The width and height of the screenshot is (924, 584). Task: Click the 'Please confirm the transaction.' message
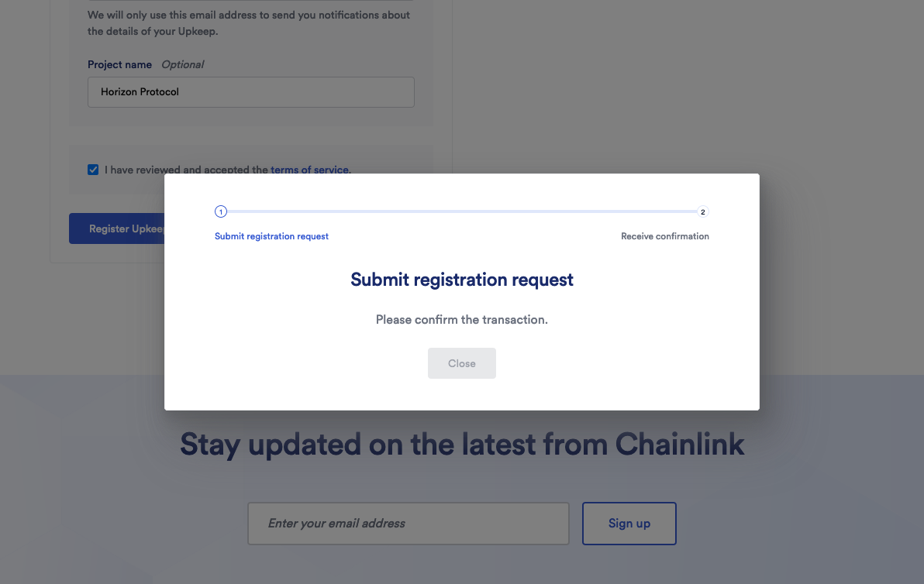(462, 319)
